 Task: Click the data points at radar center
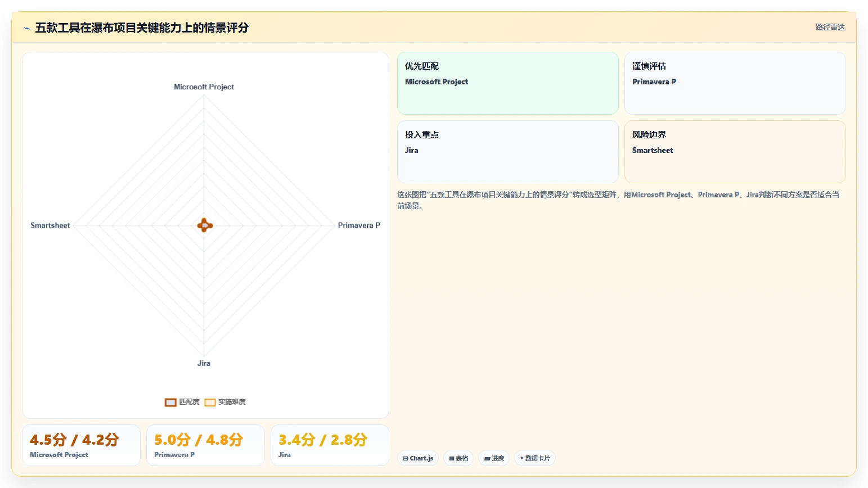point(205,225)
